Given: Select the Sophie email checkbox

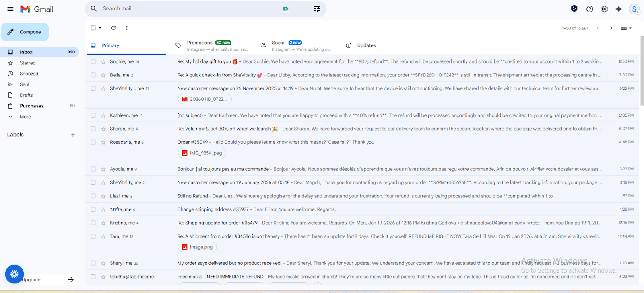Looking at the screenshot, I should click(93, 61).
